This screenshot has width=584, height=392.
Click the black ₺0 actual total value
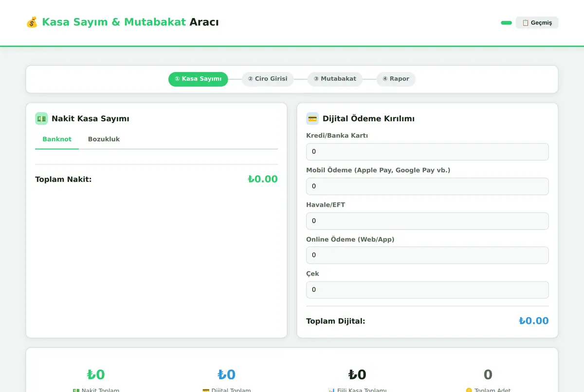click(x=357, y=374)
